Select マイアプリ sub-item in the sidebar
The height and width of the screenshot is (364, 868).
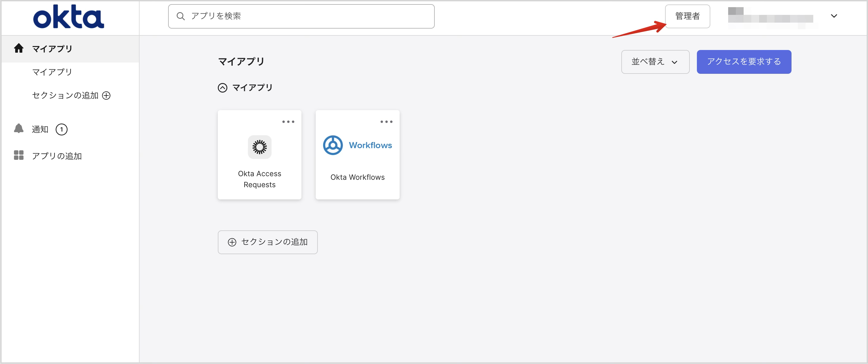pos(51,71)
